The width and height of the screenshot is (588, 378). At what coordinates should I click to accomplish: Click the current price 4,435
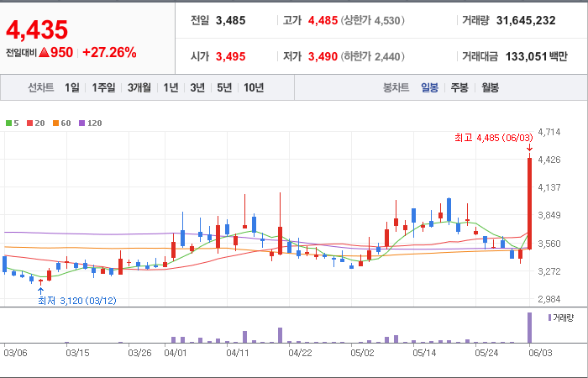37,29
